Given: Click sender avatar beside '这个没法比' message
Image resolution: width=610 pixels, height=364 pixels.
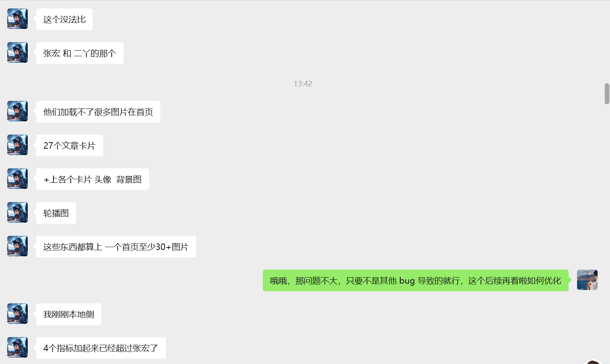Looking at the screenshot, I should point(17,19).
